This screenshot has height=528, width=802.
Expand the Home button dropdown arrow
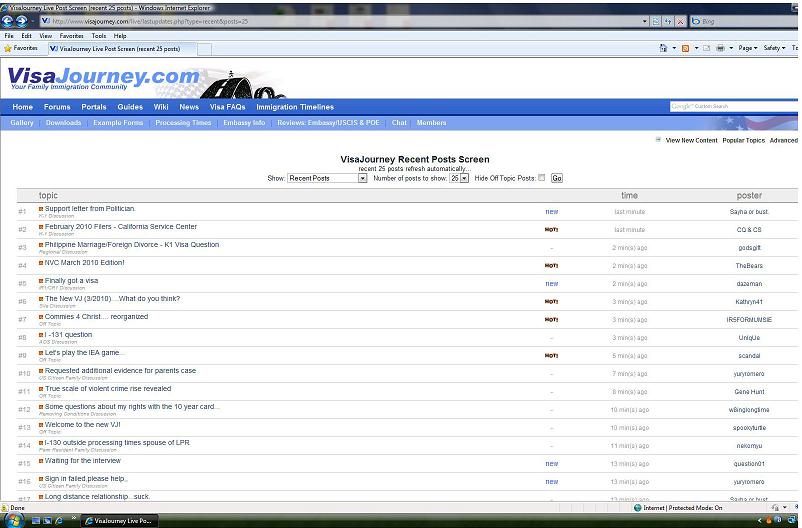point(674,48)
